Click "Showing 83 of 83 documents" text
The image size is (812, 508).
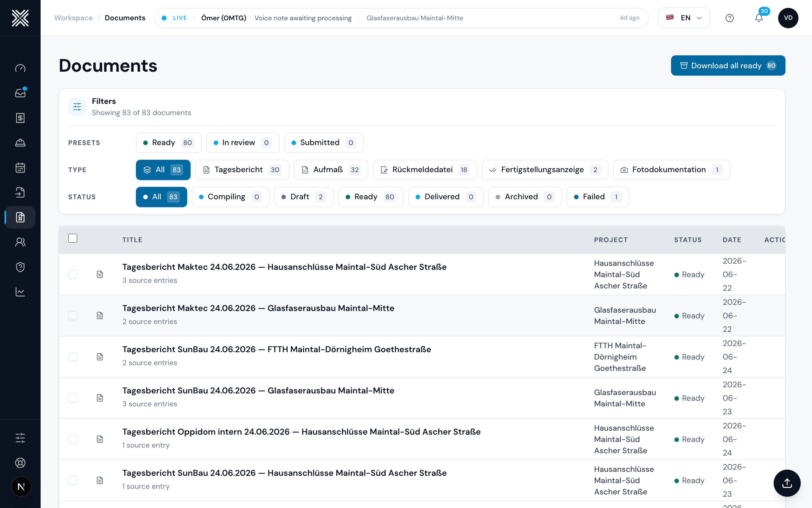pyautogui.click(x=142, y=113)
